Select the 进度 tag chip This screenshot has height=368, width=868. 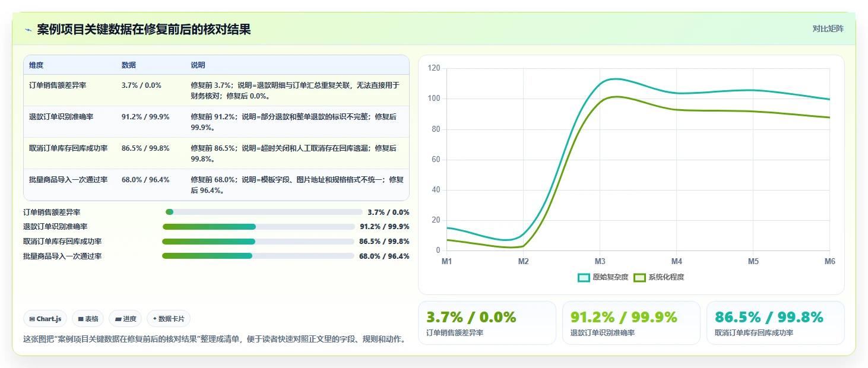click(126, 319)
